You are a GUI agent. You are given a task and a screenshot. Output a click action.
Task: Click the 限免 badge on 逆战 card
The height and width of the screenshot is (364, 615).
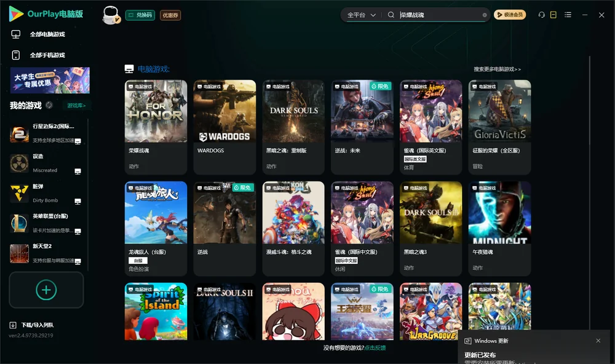243,188
